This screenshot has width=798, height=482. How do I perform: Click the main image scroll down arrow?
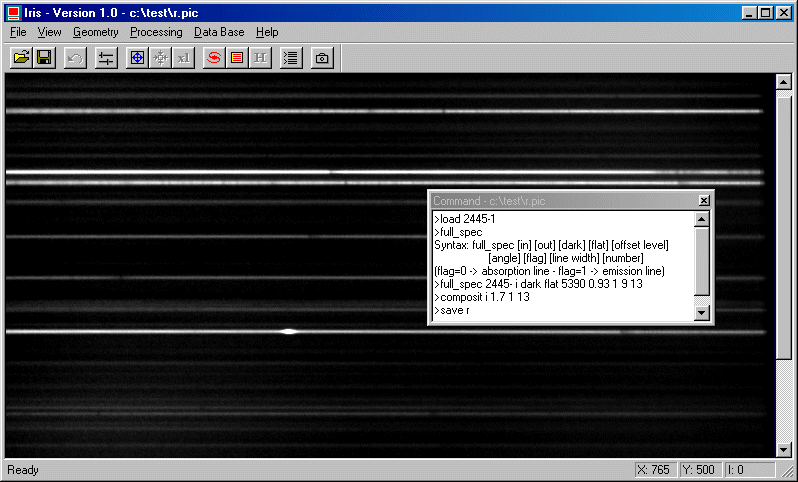[783, 449]
